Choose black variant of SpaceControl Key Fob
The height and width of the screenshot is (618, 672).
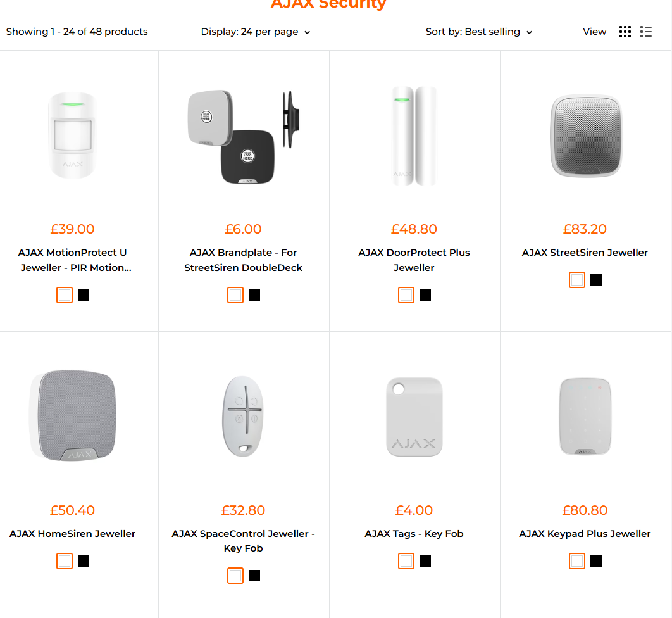click(254, 576)
